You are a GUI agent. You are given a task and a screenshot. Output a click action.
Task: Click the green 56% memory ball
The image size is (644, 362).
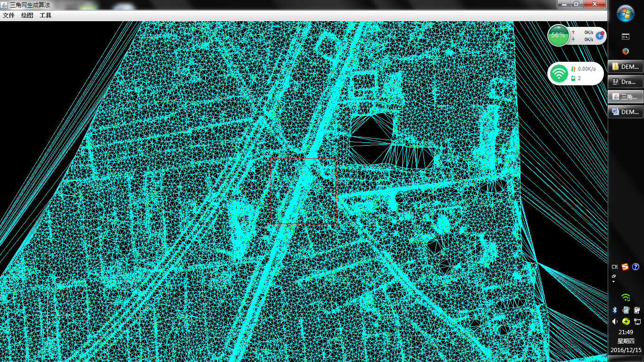[558, 35]
